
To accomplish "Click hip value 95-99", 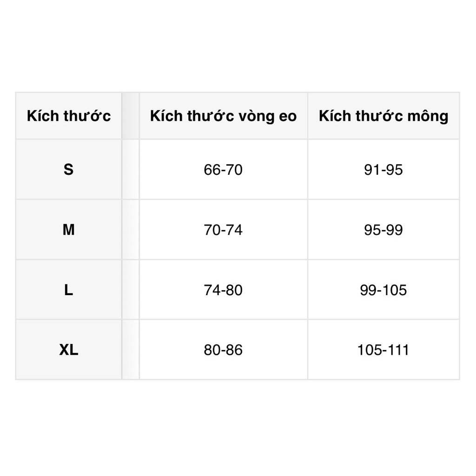I will click(383, 230).
